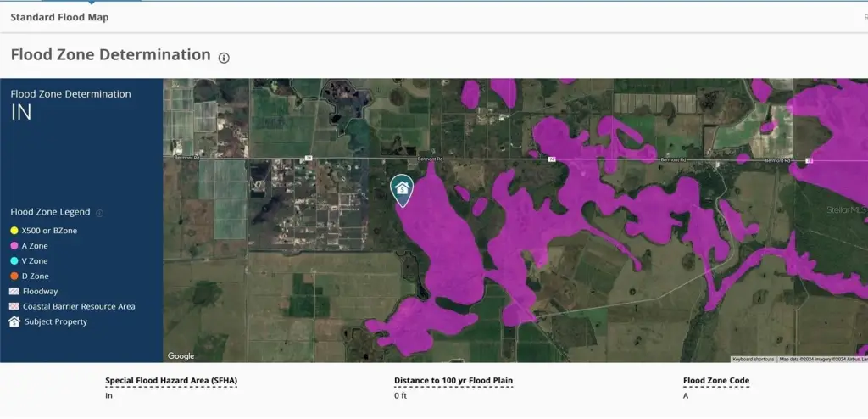868x419 pixels.
Task: Click the Distance to 100 yr Flood Plain label
Action: (453, 381)
